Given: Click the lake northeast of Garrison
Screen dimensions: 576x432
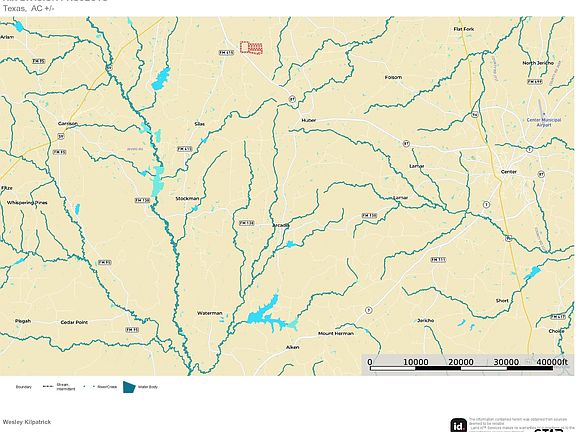Looking at the screenshot, I should 161,78.
